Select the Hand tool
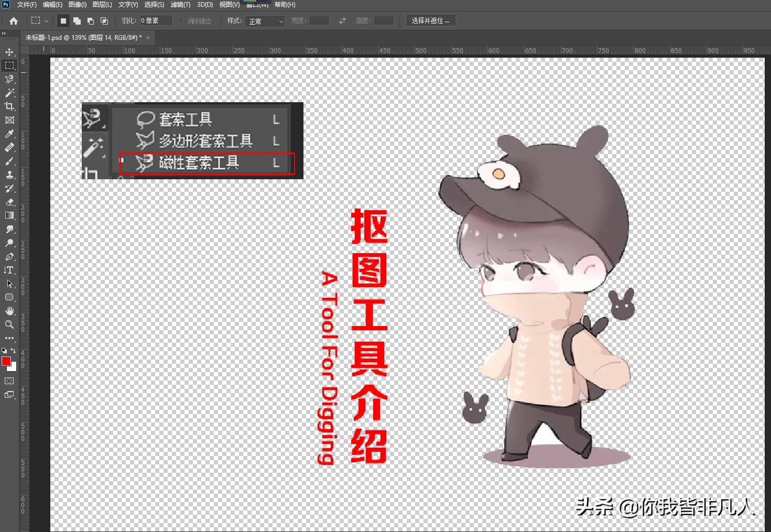This screenshot has width=771, height=532. [9, 310]
